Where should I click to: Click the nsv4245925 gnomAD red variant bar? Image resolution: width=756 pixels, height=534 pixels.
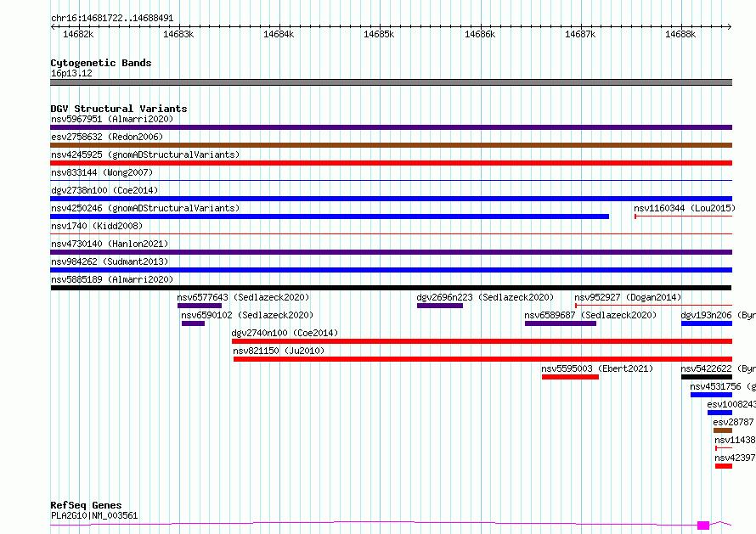point(391,163)
